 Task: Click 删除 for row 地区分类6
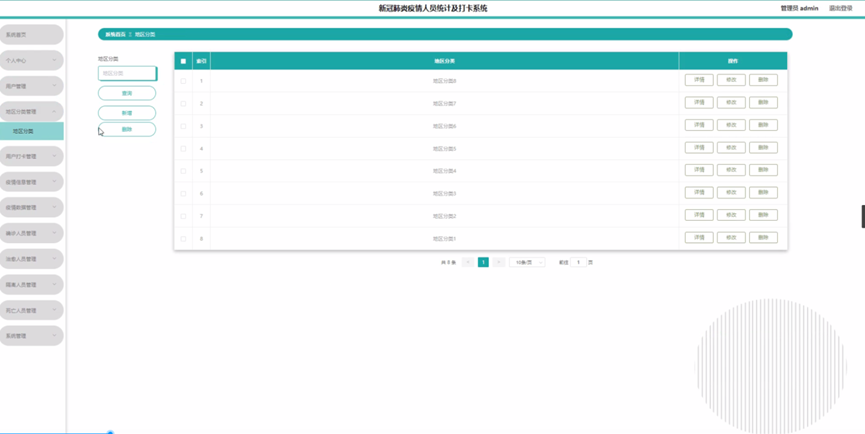(x=763, y=125)
